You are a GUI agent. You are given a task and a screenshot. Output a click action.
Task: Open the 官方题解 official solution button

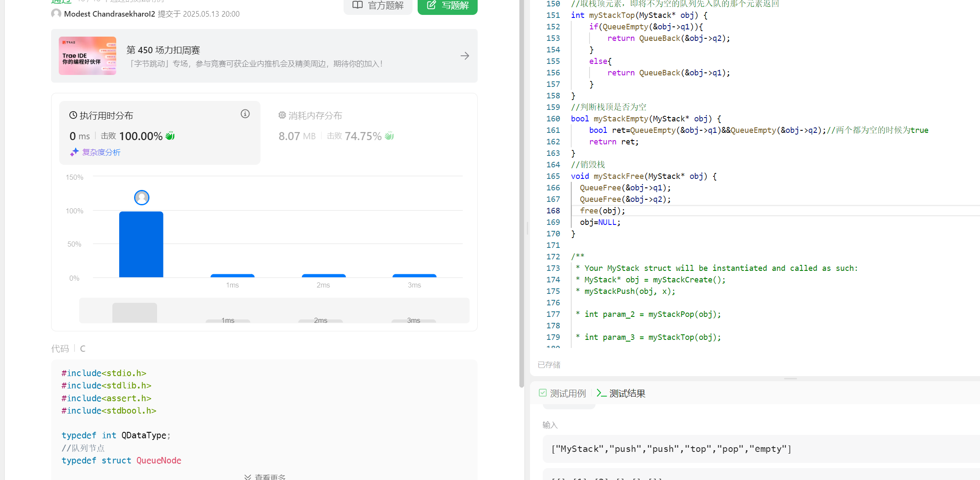tap(378, 6)
